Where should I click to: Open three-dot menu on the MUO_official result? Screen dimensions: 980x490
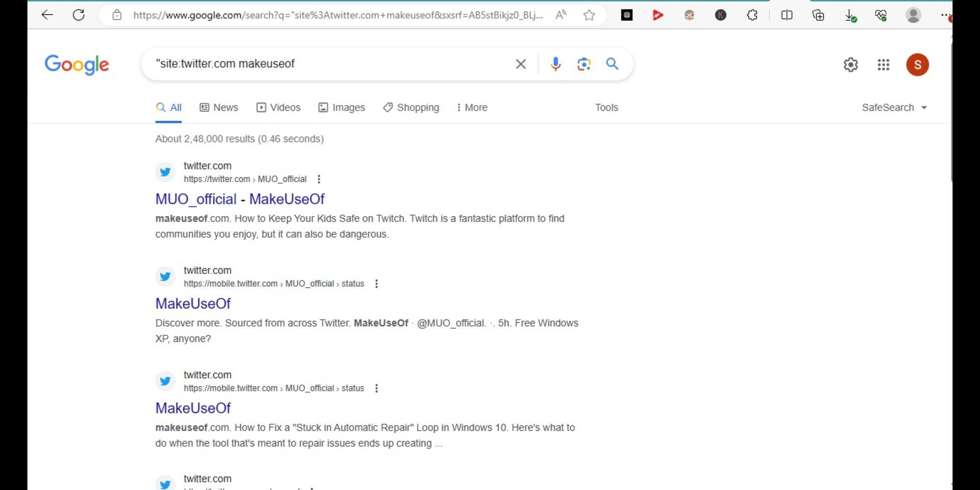tap(318, 179)
